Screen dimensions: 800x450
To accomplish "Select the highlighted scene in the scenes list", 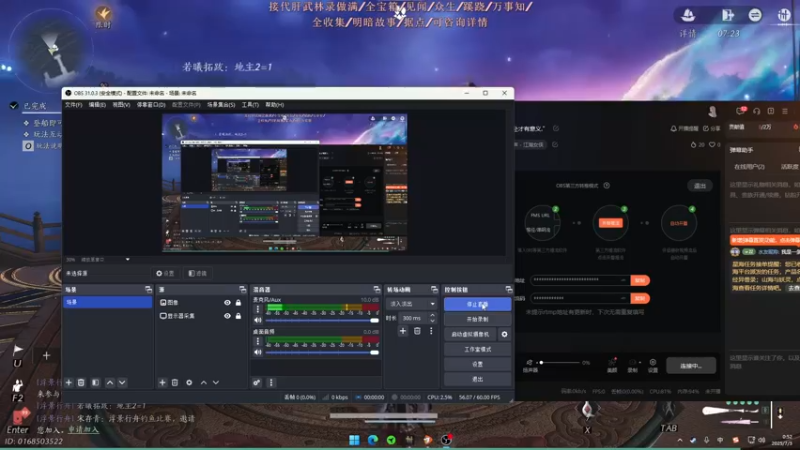I will click(108, 303).
